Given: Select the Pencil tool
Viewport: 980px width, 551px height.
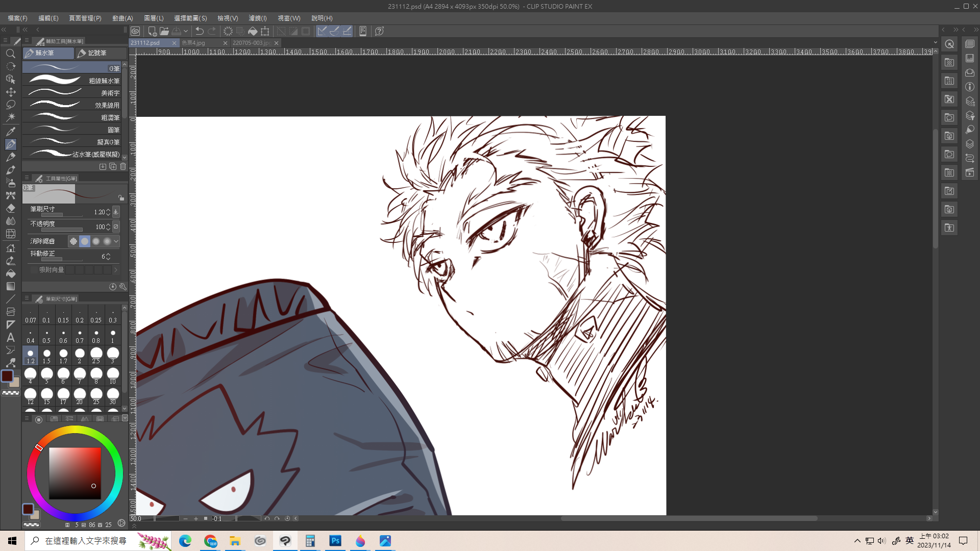Looking at the screenshot, I should pyautogui.click(x=10, y=157).
